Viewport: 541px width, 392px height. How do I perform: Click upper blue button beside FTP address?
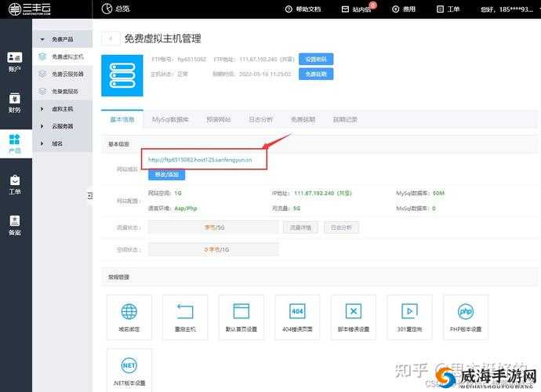316,59
